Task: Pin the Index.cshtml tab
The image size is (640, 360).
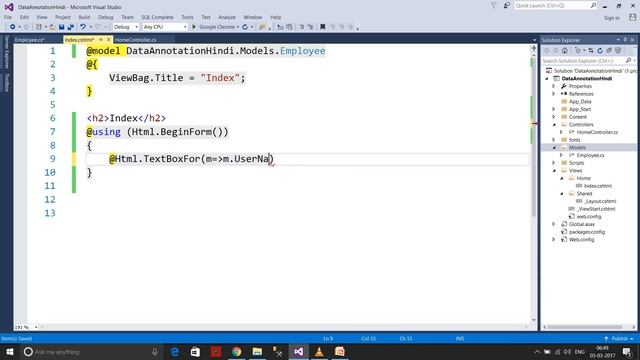Action: (101, 40)
